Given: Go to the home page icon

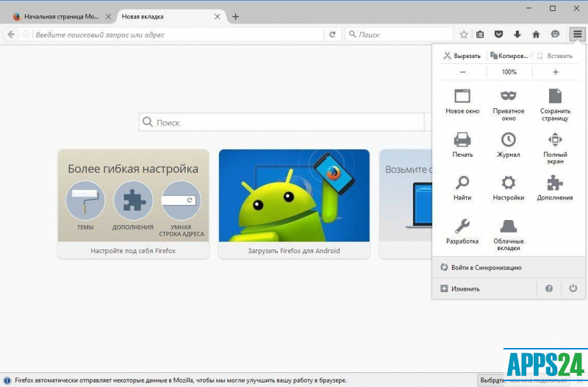Looking at the screenshot, I should (x=536, y=35).
